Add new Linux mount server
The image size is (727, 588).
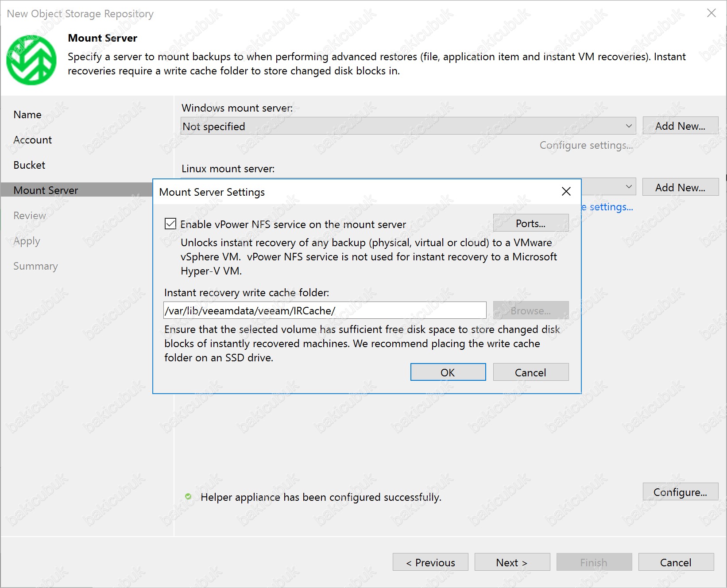tap(680, 187)
